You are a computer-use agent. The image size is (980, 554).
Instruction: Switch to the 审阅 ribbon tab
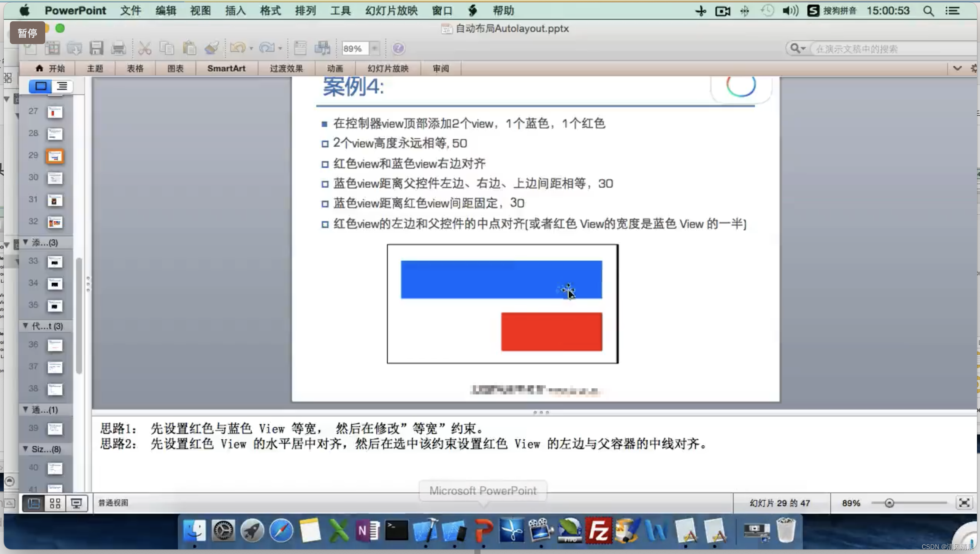[441, 68]
